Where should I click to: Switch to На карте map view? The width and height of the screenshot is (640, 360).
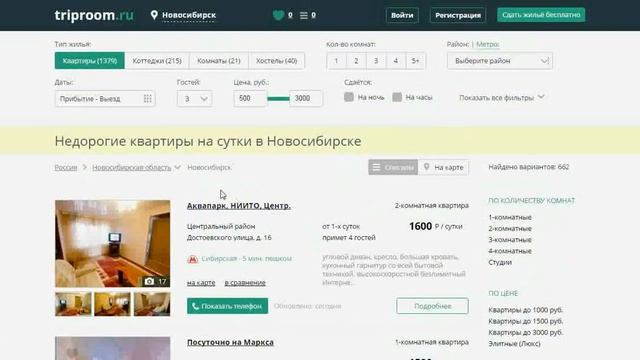(443, 167)
